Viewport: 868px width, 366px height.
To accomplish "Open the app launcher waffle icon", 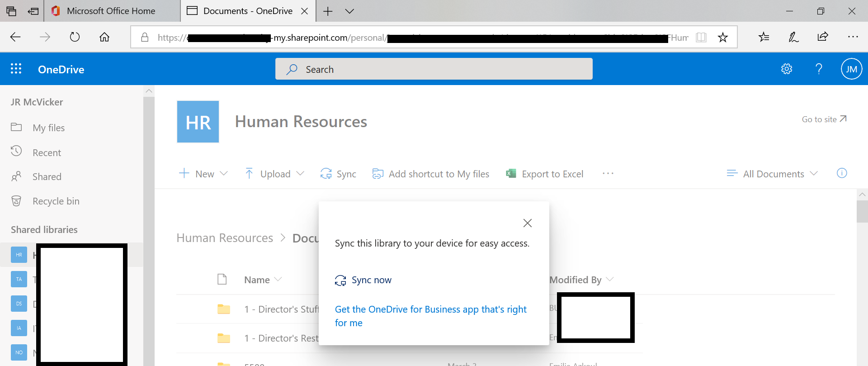I will pos(16,69).
